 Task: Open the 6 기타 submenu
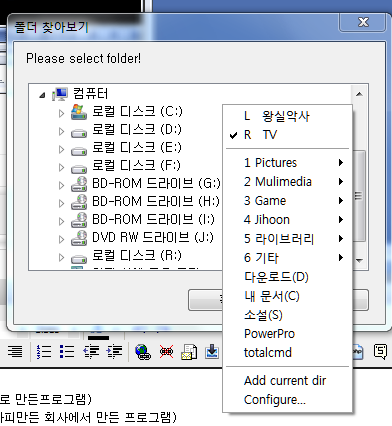pyautogui.click(x=287, y=258)
